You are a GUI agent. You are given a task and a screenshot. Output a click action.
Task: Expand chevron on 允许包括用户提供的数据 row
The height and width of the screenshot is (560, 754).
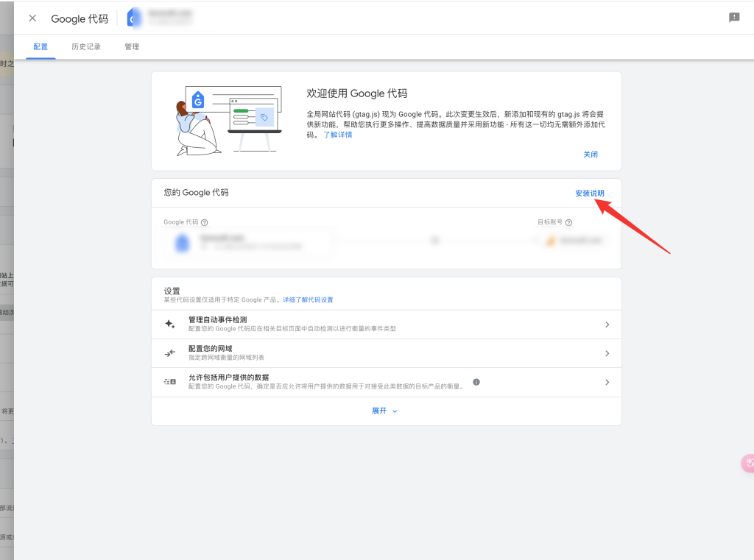tap(607, 382)
